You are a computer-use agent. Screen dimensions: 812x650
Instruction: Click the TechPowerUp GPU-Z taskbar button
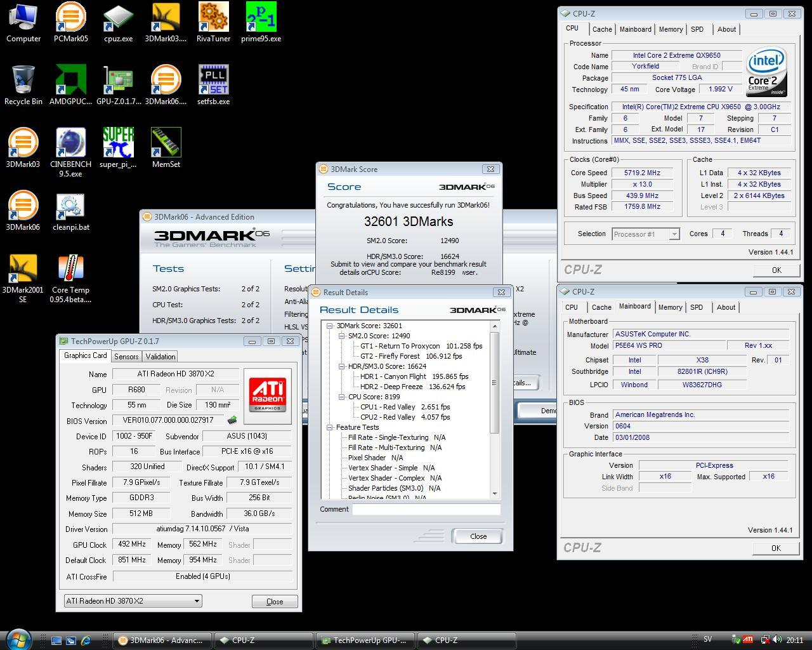pyautogui.click(x=364, y=640)
